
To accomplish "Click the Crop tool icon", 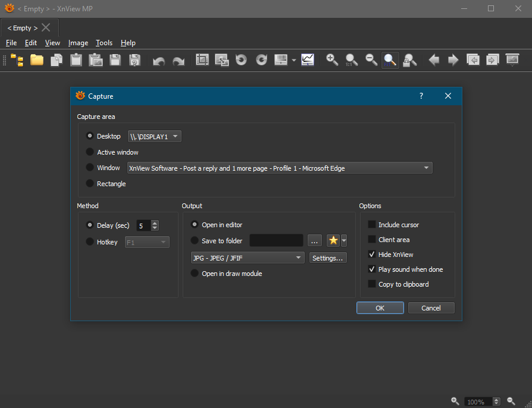I will click(202, 60).
